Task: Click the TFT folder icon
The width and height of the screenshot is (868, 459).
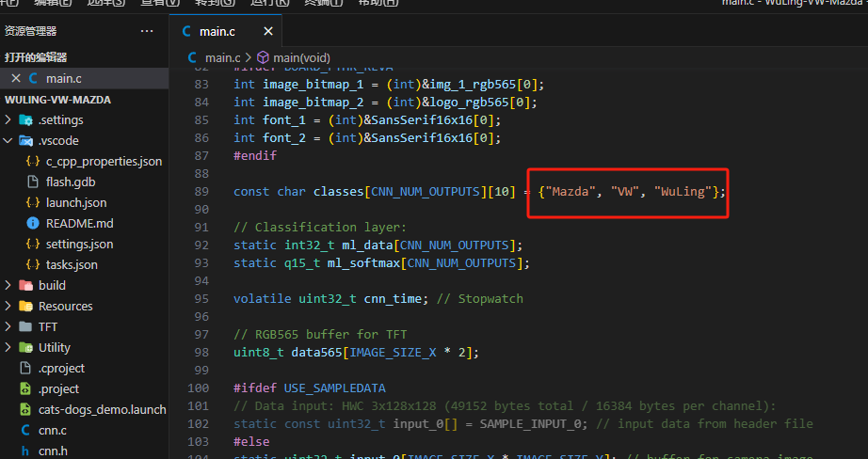Action: pyautogui.click(x=25, y=326)
